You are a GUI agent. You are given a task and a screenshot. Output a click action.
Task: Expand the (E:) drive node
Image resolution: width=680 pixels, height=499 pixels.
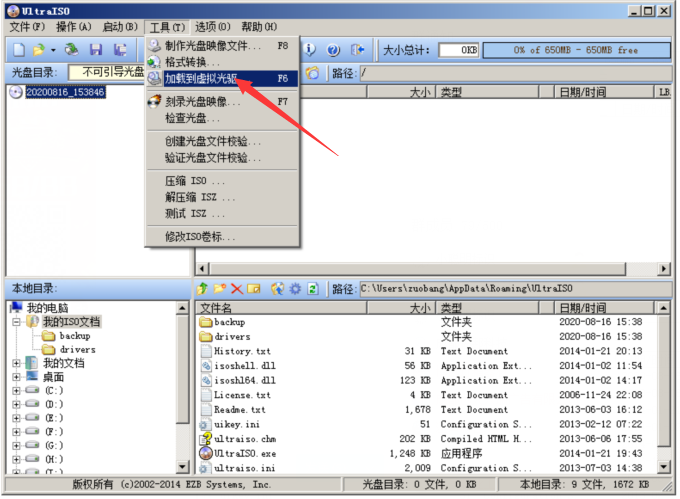click(16, 418)
